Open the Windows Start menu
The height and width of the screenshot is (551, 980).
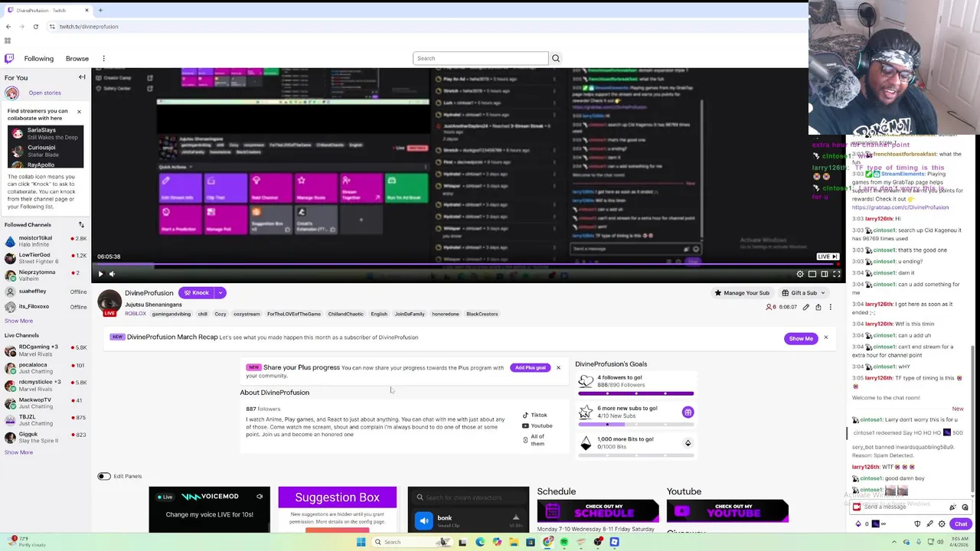(x=361, y=542)
